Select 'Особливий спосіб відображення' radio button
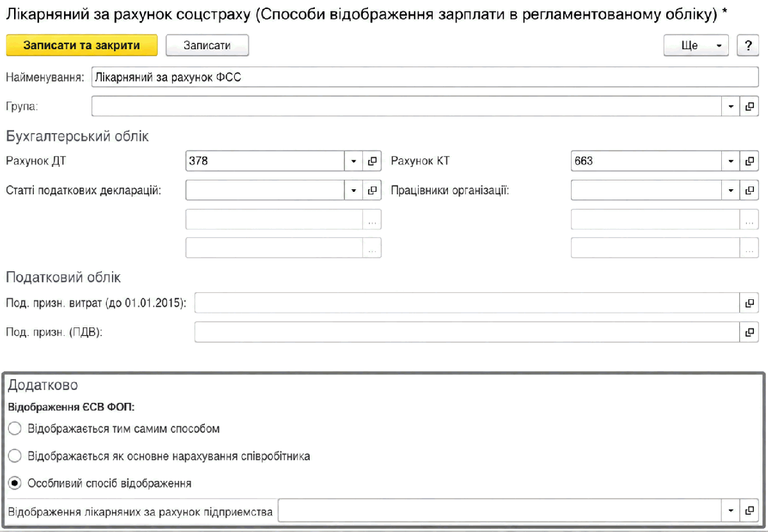This screenshot has width=768, height=532. click(15, 483)
